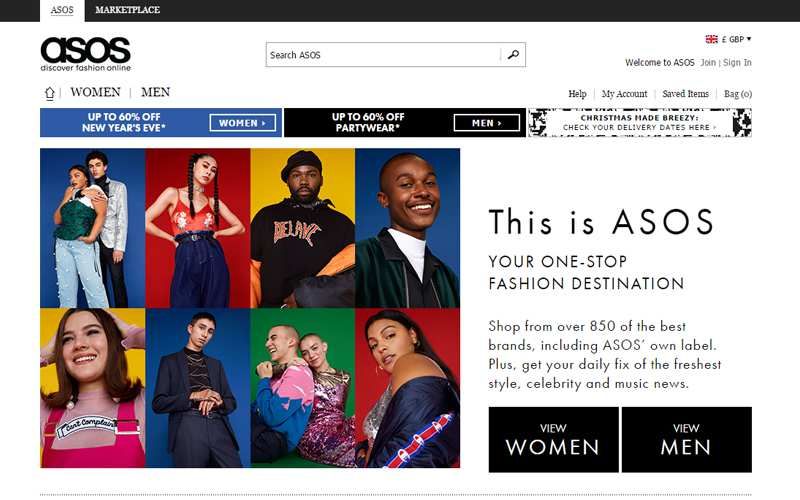Viewport: 800px width, 500px height.
Task: Click MEN button on Partywear banner
Action: [x=487, y=123]
